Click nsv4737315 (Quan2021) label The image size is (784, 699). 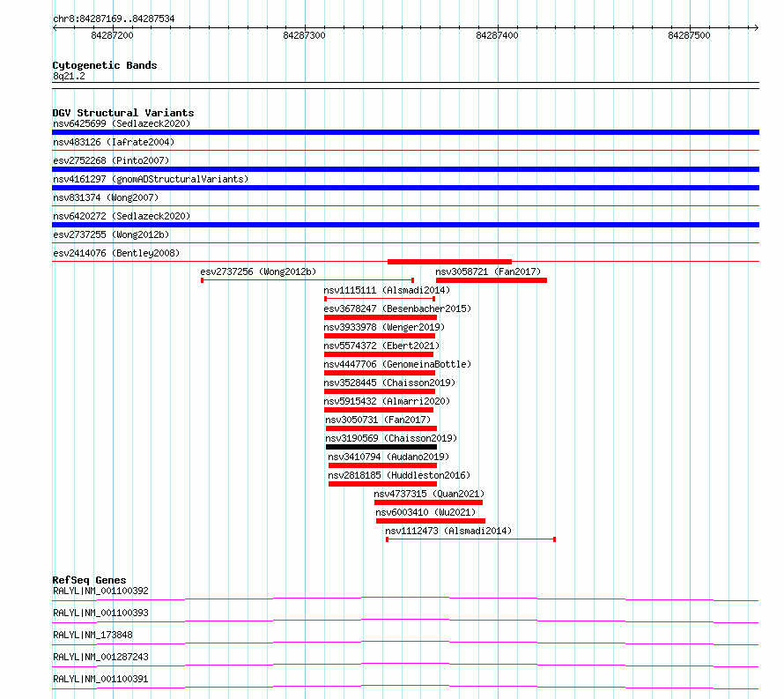click(429, 494)
